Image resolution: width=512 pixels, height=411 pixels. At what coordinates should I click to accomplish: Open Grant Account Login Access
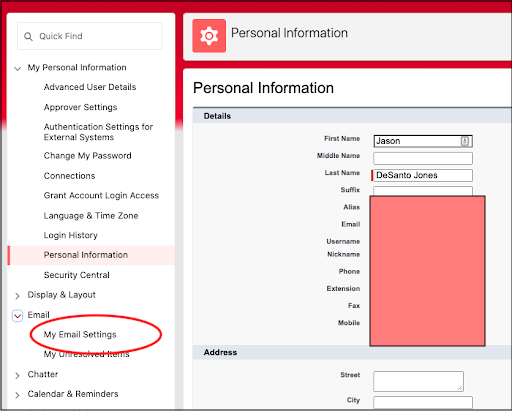pos(101,195)
